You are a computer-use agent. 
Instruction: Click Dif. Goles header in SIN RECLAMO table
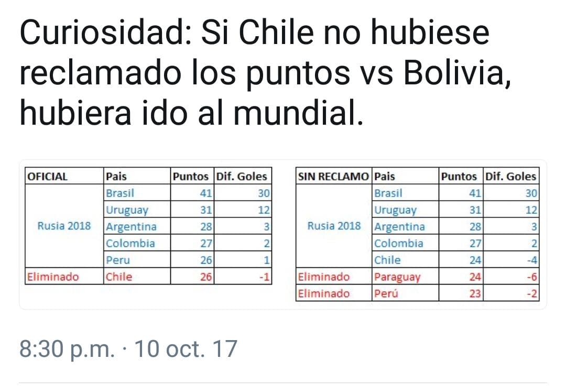(511, 177)
